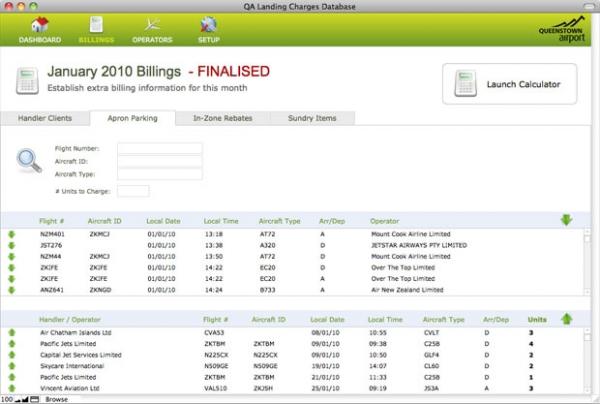Switch to the In-Zone Rebates tab

point(223,118)
